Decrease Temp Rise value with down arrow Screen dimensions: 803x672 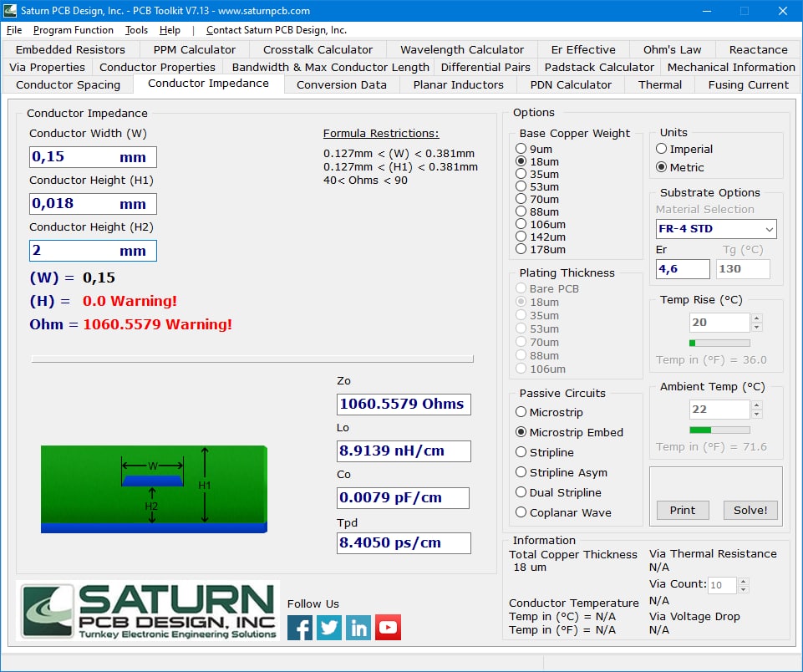coord(757,328)
